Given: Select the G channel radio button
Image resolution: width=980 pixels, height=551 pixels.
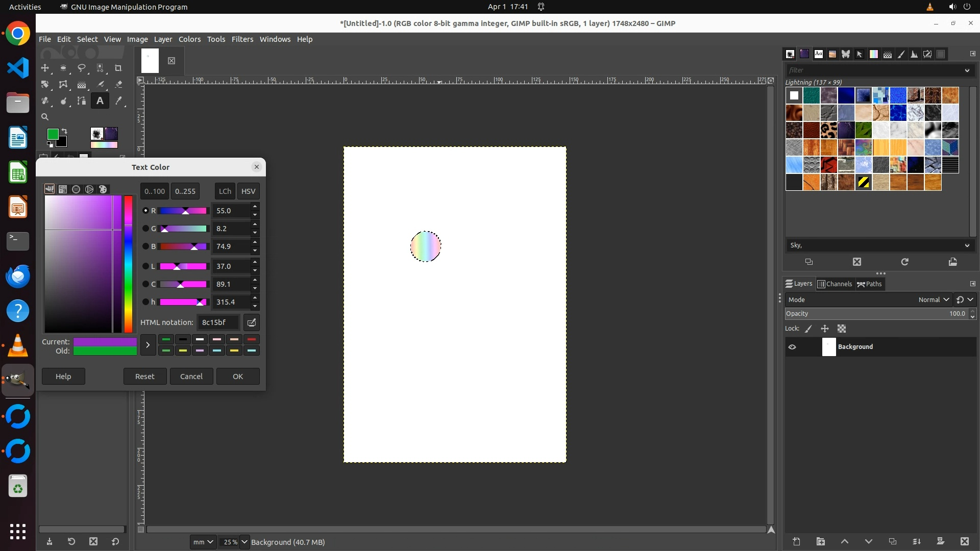Looking at the screenshot, I should pyautogui.click(x=145, y=229).
